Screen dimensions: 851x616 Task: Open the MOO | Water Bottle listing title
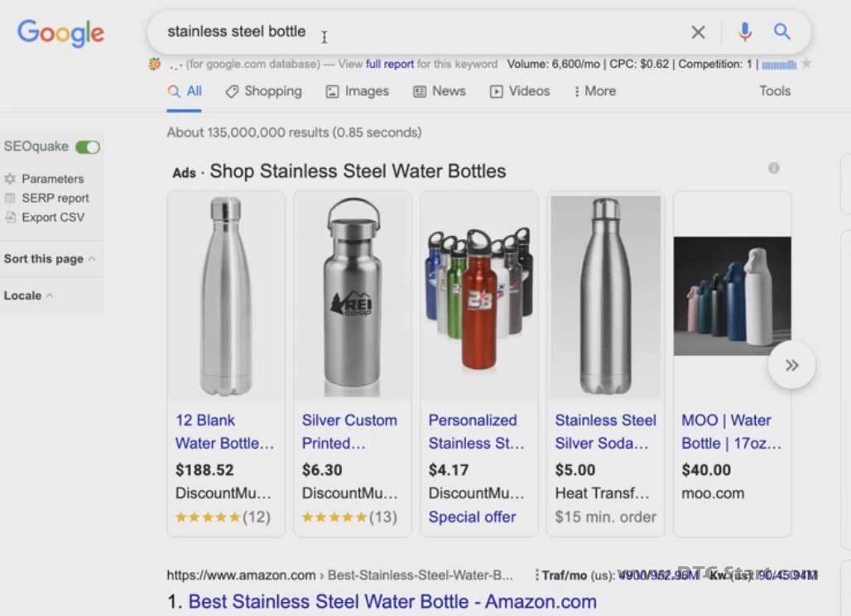(732, 432)
